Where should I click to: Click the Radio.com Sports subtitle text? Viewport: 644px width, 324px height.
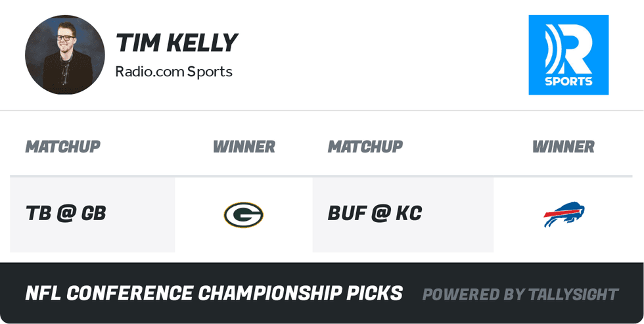[x=173, y=71]
